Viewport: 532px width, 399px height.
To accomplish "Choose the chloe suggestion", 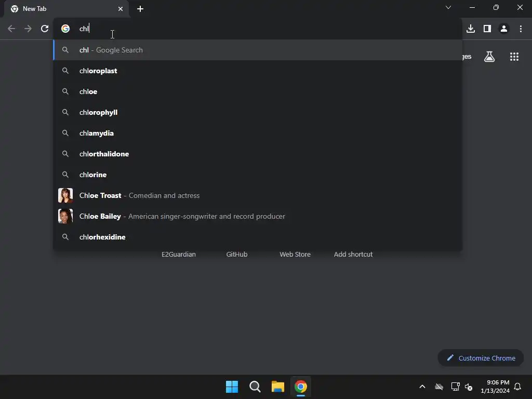I will 258,91.
